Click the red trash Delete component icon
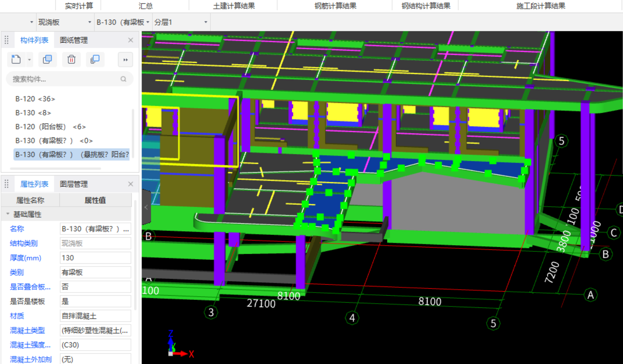 click(71, 59)
